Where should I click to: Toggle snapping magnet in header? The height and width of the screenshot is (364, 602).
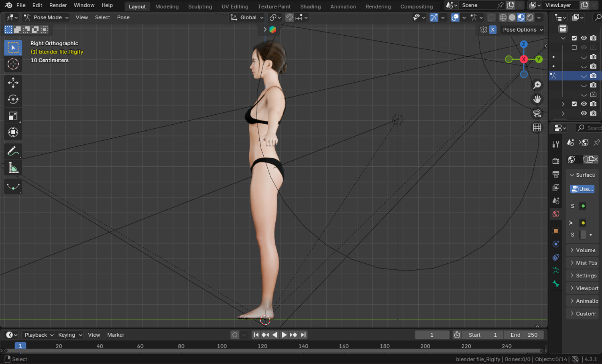click(x=289, y=18)
